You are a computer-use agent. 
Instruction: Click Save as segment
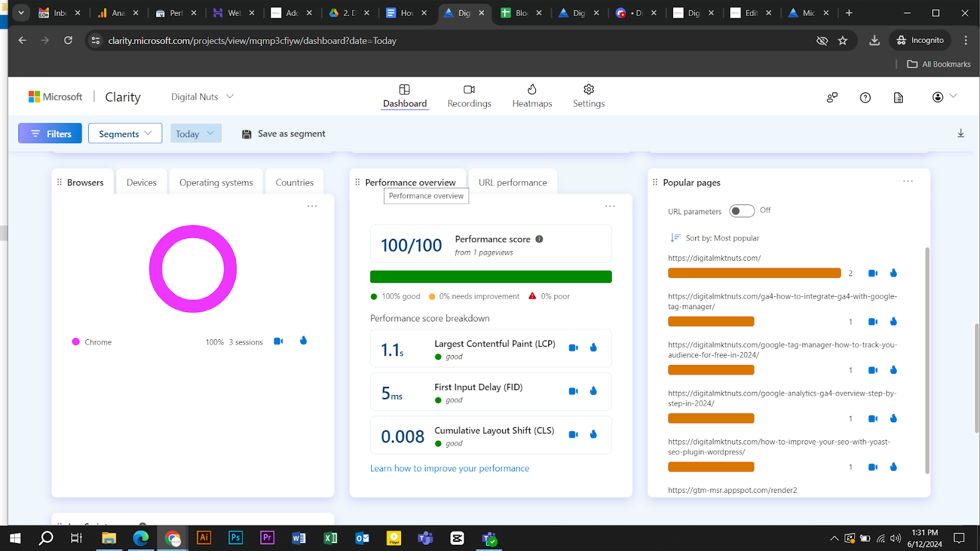[x=284, y=133]
